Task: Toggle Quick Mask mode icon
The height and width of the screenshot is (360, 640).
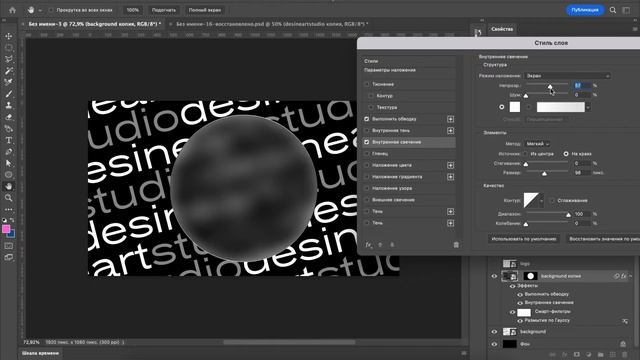Action: pyautogui.click(x=9, y=246)
